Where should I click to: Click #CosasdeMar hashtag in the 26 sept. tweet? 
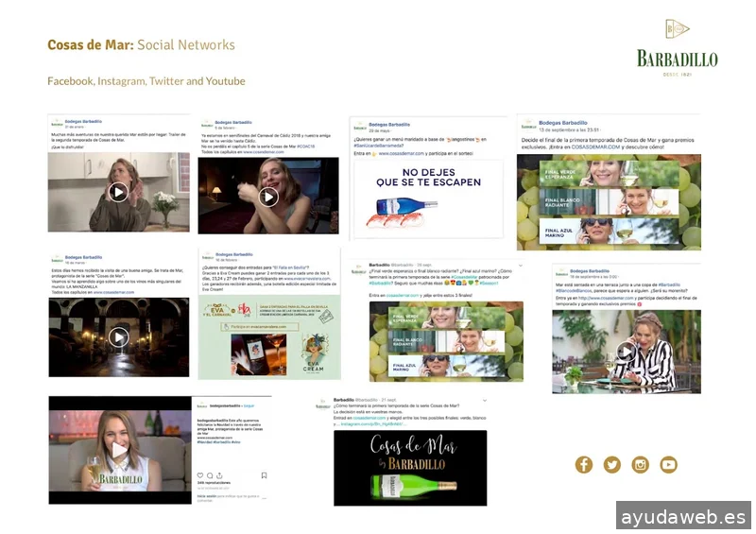click(x=464, y=277)
